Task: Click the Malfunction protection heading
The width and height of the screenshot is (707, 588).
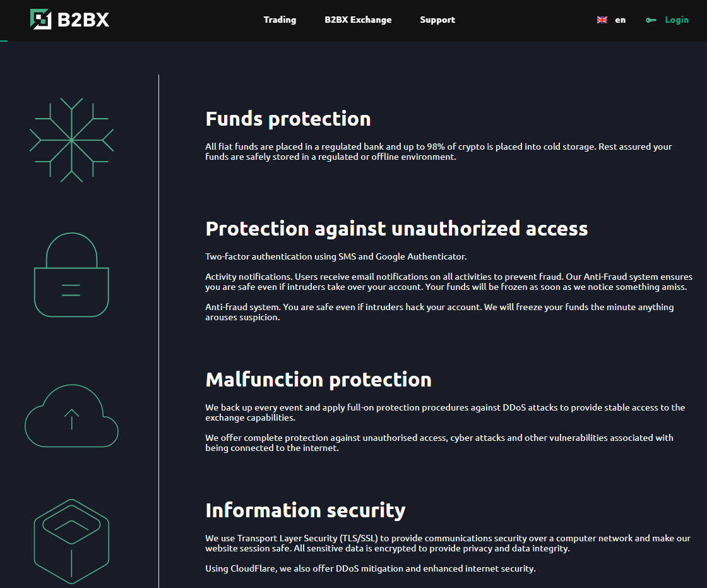Action: pos(318,380)
